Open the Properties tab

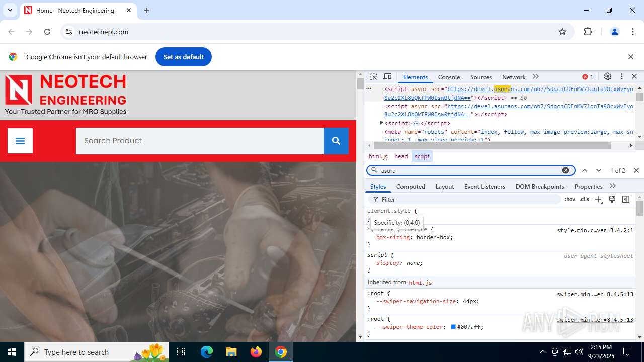[x=588, y=186]
